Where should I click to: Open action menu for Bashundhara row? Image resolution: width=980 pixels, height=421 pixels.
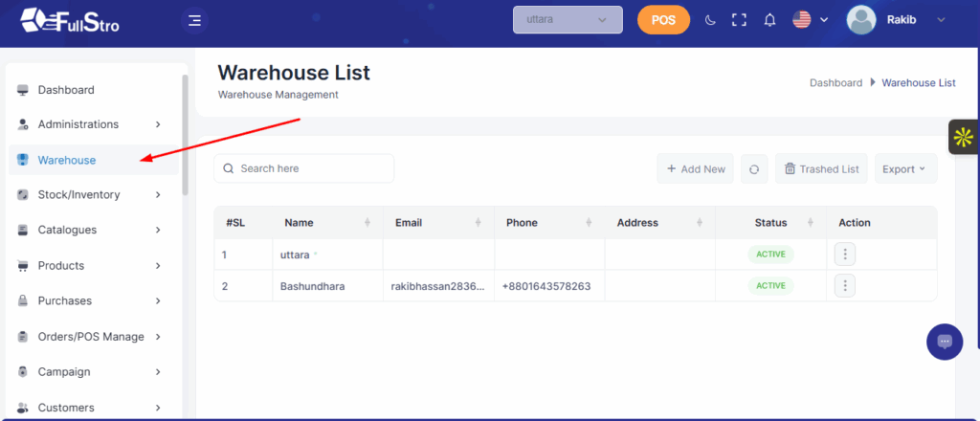coord(845,285)
